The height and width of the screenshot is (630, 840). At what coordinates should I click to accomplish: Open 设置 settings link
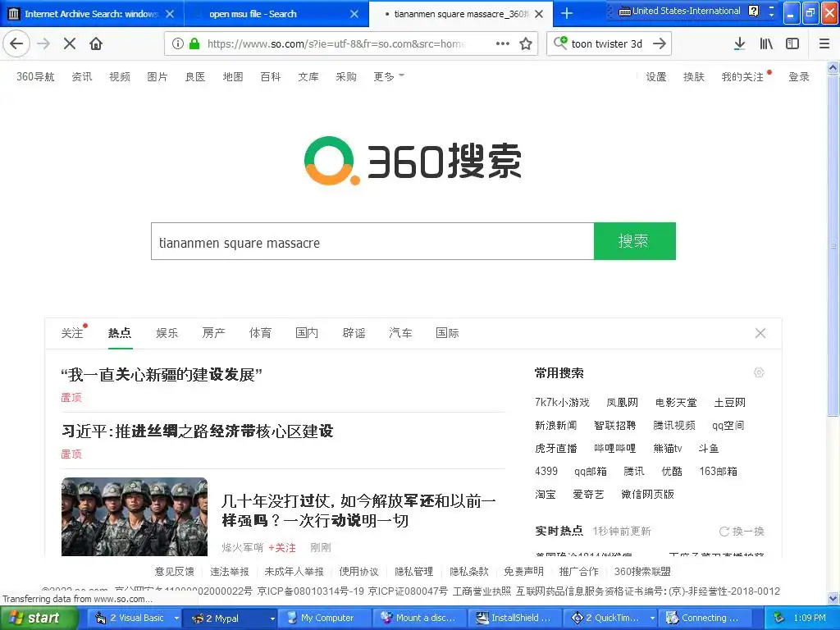[x=656, y=76]
